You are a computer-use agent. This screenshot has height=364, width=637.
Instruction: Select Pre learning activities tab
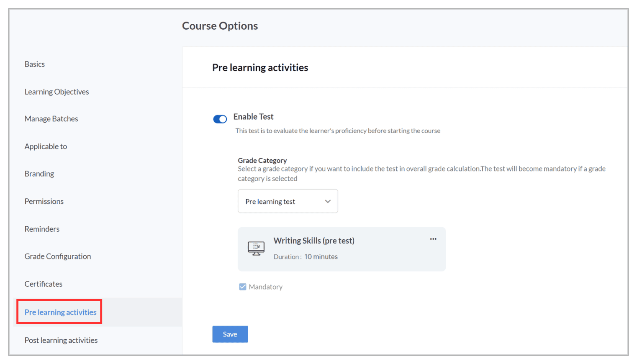coord(61,313)
